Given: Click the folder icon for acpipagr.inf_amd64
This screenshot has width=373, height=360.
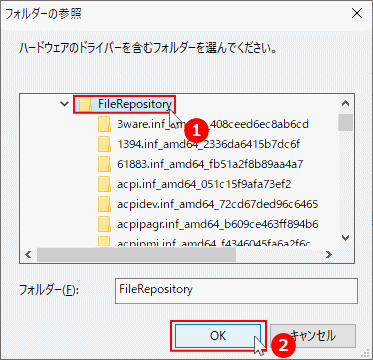Looking at the screenshot, I should pyautogui.click(x=105, y=224).
